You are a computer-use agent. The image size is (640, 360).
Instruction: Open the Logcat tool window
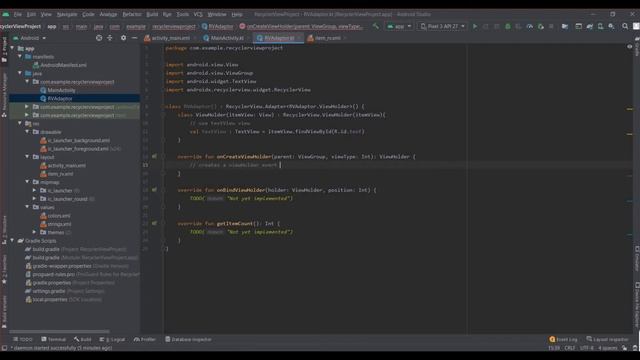(113, 340)
